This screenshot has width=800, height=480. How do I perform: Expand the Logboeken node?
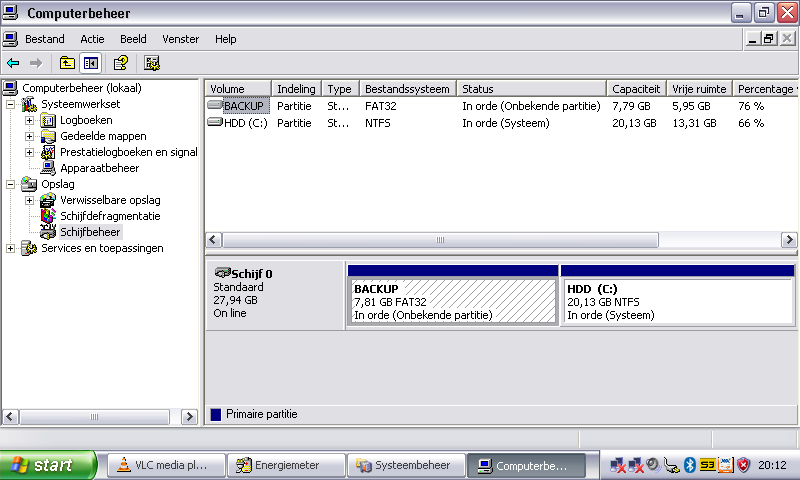coord(30,120)
